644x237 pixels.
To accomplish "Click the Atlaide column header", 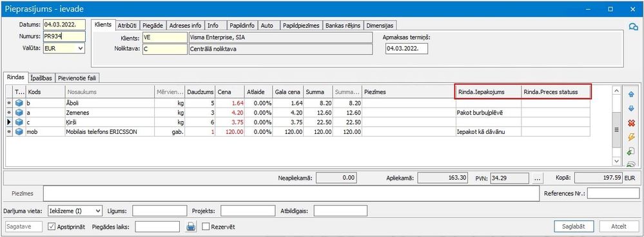I will click(258, 92).
